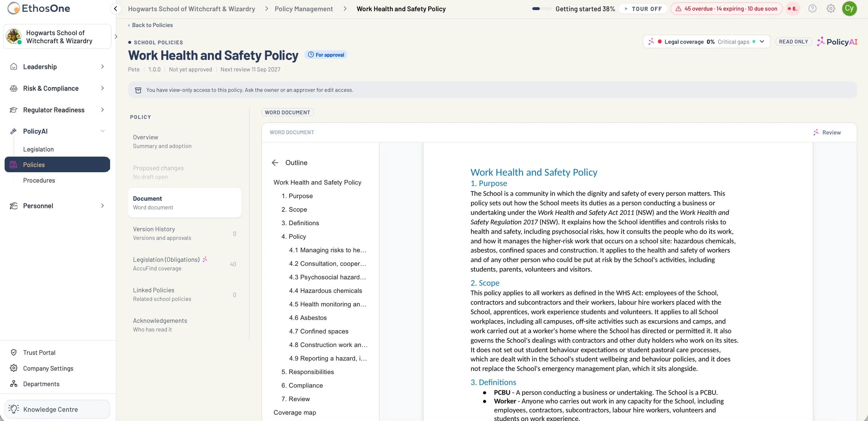Open the Cy user avatar menu

click(x=849, y=8)
